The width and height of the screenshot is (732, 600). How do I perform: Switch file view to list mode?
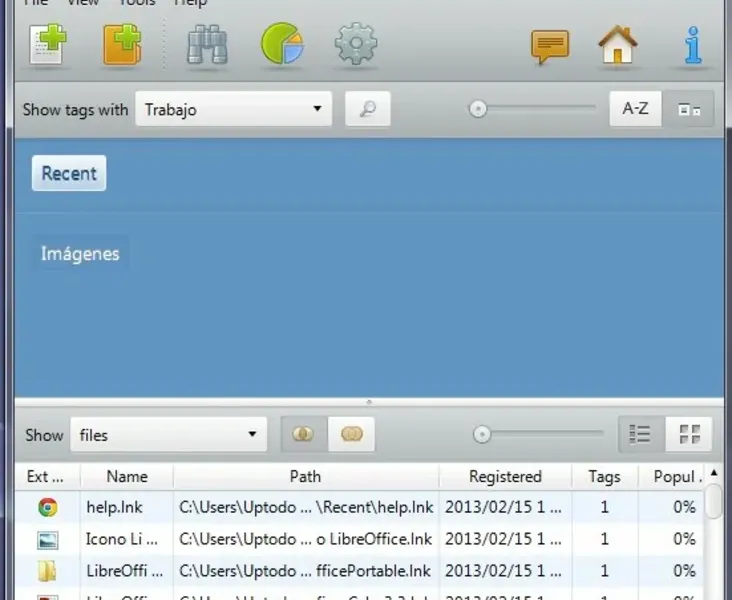pyautogui.click(x=641, y=434)
